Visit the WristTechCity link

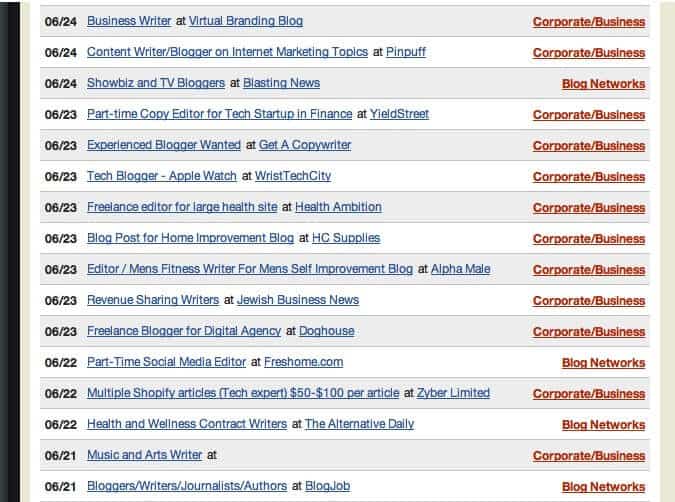(x=293, y=176)
